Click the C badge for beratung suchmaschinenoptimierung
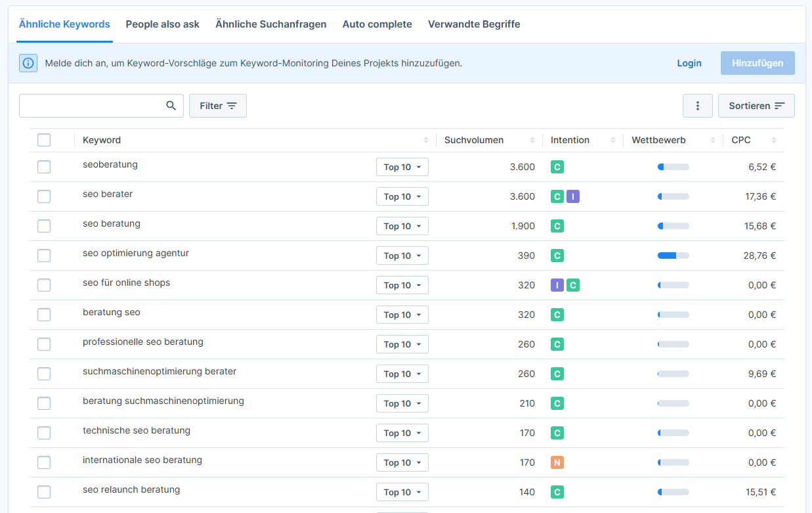 coord(557,403)
